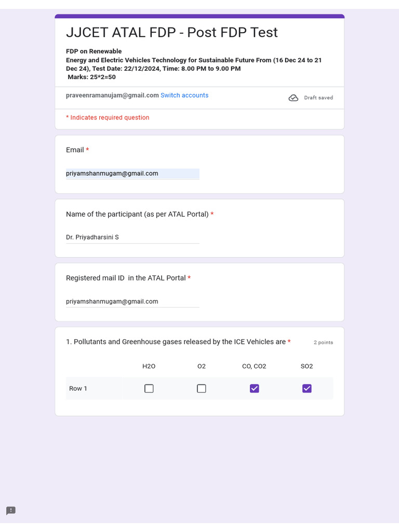Click the Registered mail ID question label
This screenshot has width=399, height=532.
coord(126,278)
